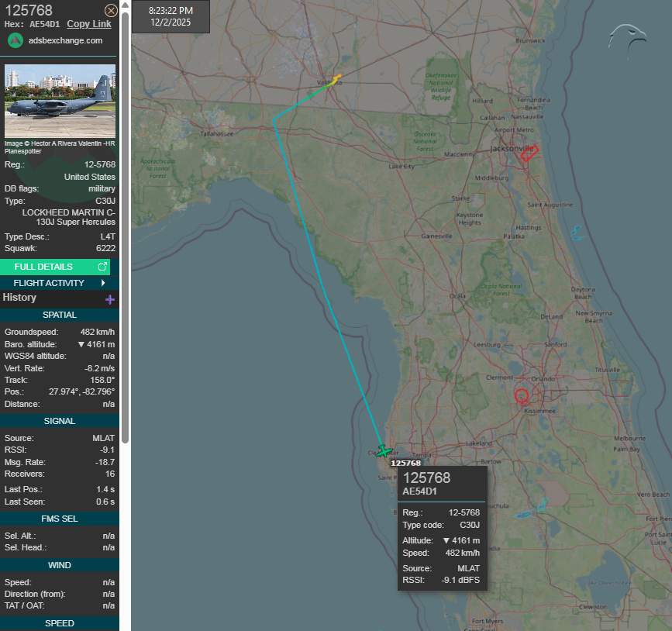Image resolution: width=672 pixels, height=631 pixels.
Task: Click the Source value MLAT in sidebar
Action: click(104, 438)
